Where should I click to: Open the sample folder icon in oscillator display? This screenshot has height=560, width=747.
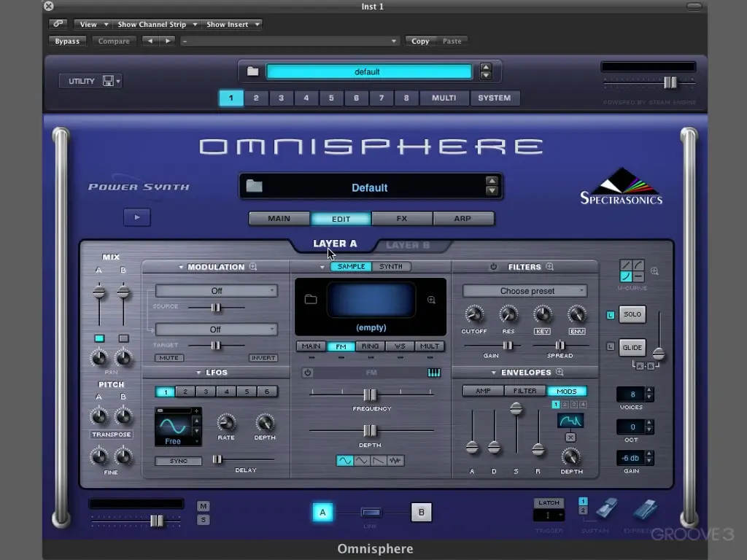[311, 299]
